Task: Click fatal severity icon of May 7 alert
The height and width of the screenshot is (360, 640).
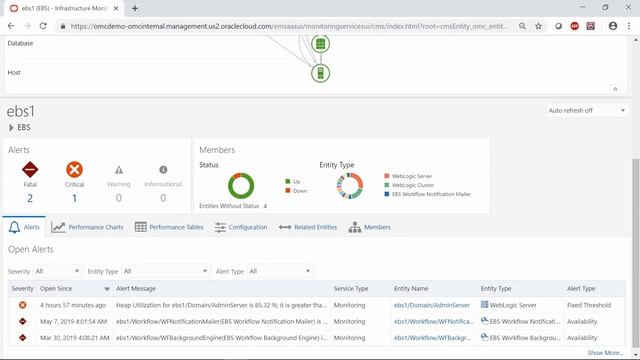Action: coord(22,321)
